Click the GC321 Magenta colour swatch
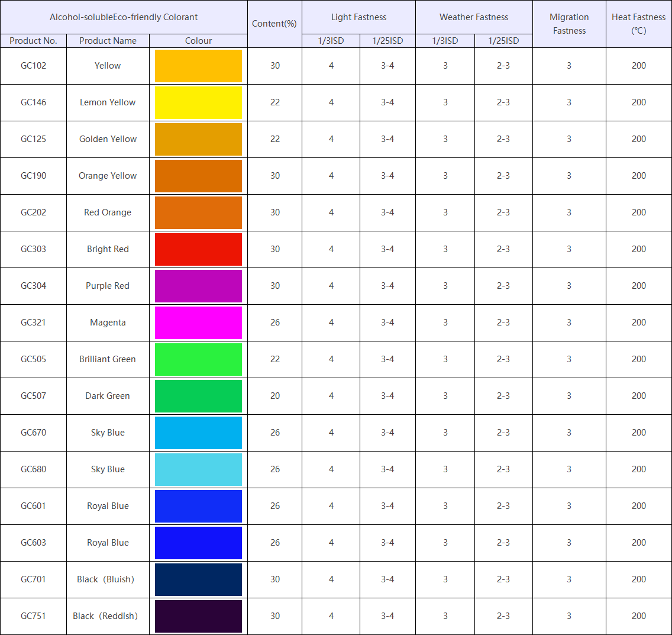The image size is (672, 635). (x=198, y=323)
